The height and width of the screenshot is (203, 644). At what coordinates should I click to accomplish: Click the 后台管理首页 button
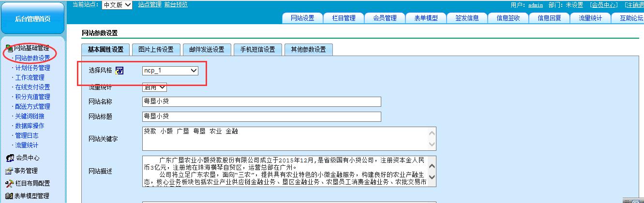click(32, 19)
